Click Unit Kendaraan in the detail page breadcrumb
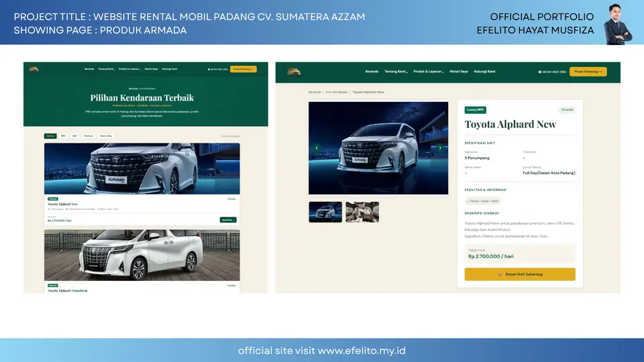 pyautogui.click(x=336, y=93)
